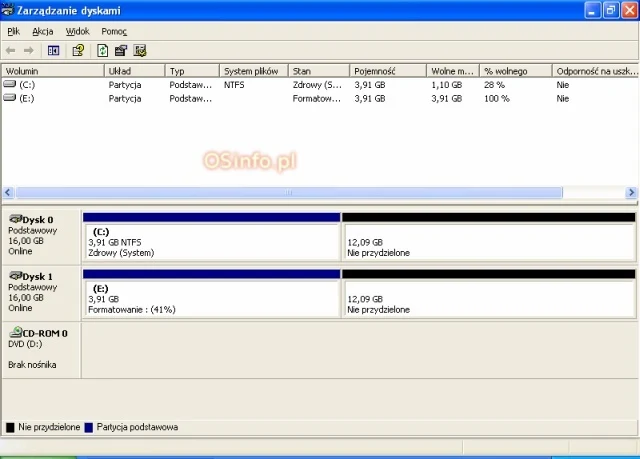Open the Akcja menu
Screen dimensions: 640x459
click(x=42, y=31)
